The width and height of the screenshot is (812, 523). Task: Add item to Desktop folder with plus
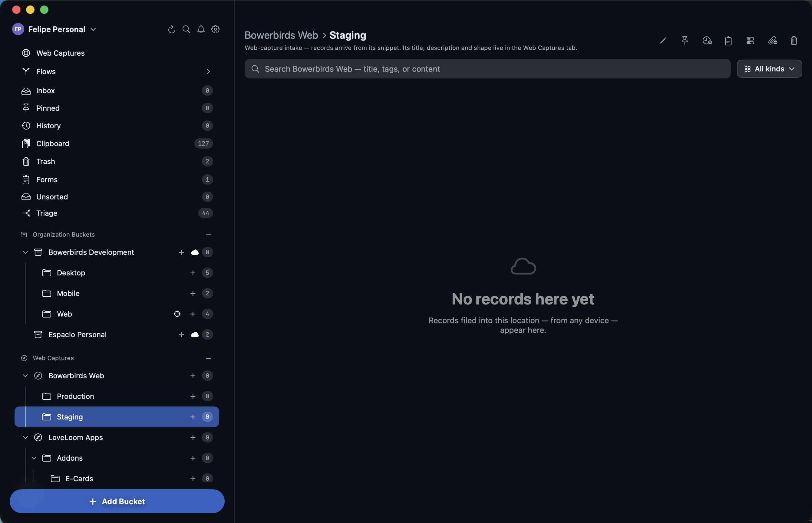193,273
